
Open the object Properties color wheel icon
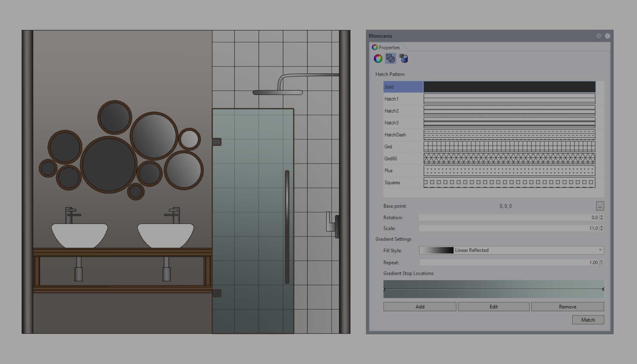(x=378, y=59)
